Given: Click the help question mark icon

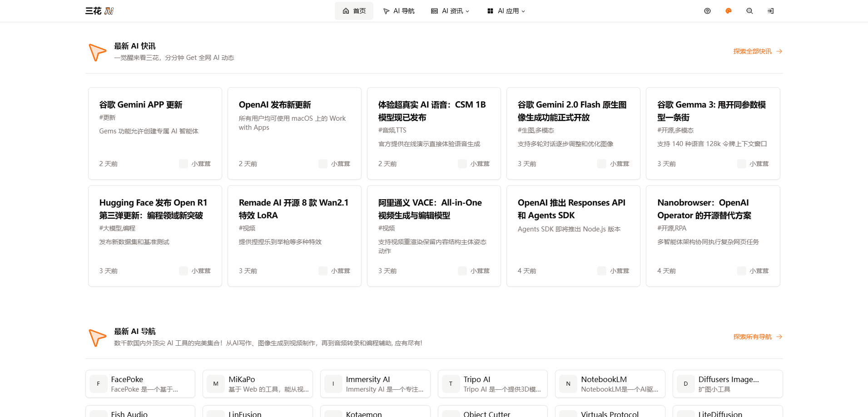Looking at the screenshot, I should pos(707,11).
